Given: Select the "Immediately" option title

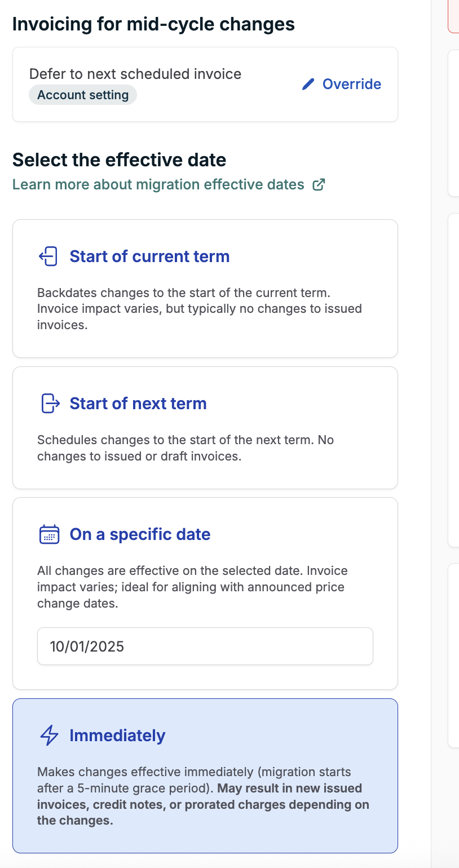Looking at the screenshot, I should click(117, 736).
